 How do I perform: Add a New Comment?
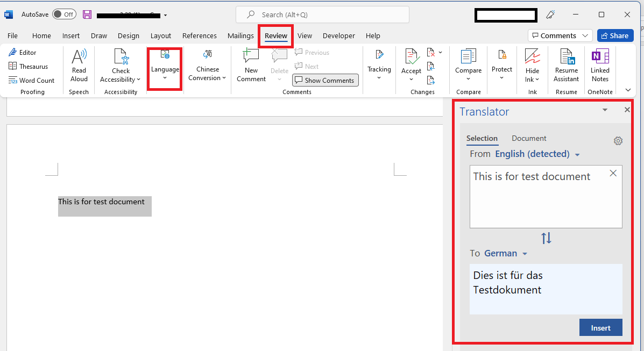tap(251, 66)
